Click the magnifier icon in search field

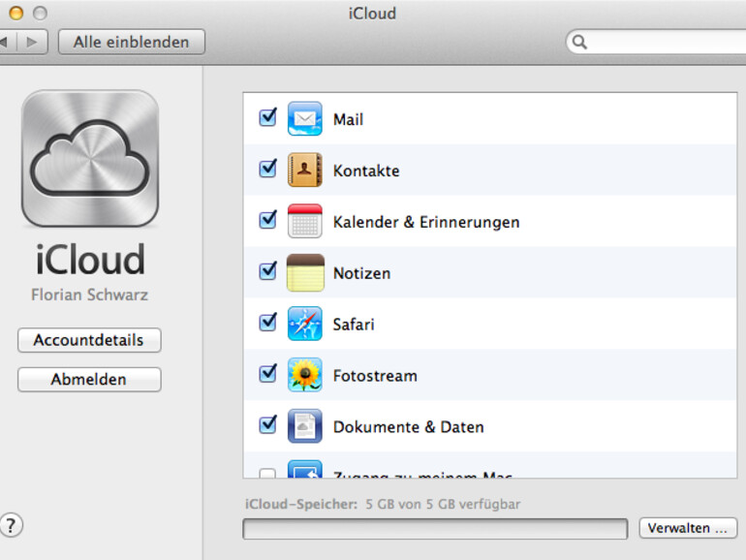(x=579, y=42)
